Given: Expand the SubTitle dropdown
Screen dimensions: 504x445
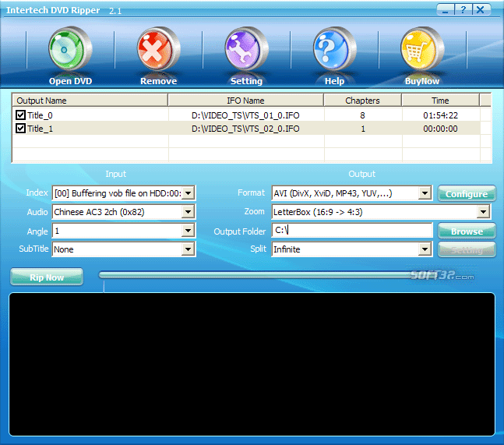Looking at the screenshot, I should tap(189, 249).
